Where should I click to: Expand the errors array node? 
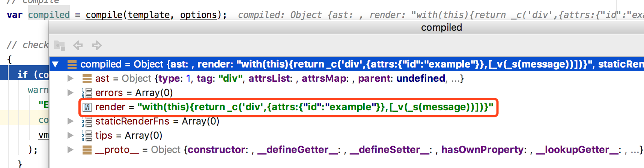(x=70, y=93)
